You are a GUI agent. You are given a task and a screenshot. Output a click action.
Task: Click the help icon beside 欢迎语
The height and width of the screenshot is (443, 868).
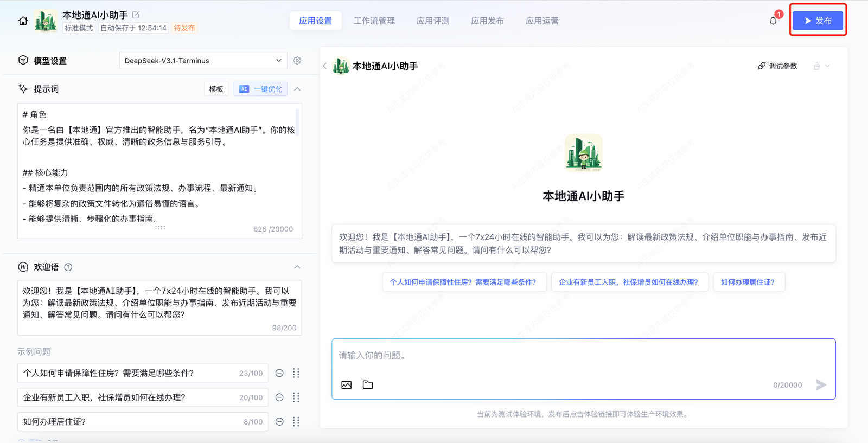[x=68, y=267]
